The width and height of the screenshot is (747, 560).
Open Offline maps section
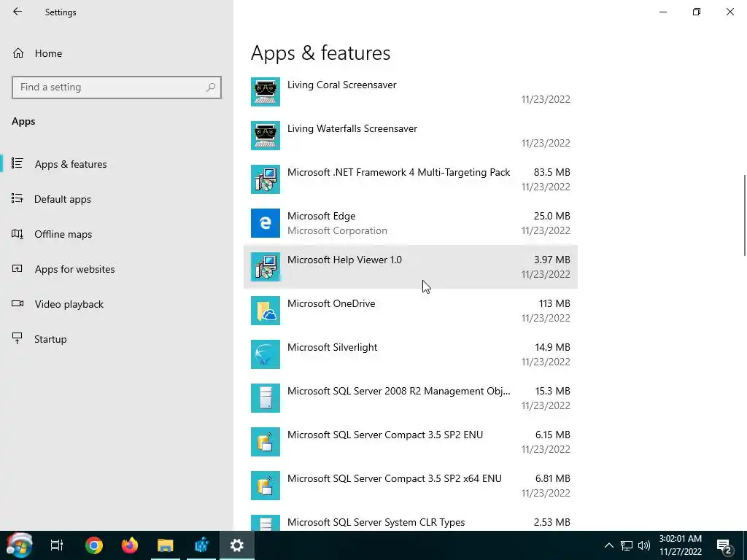click(117, 234)
